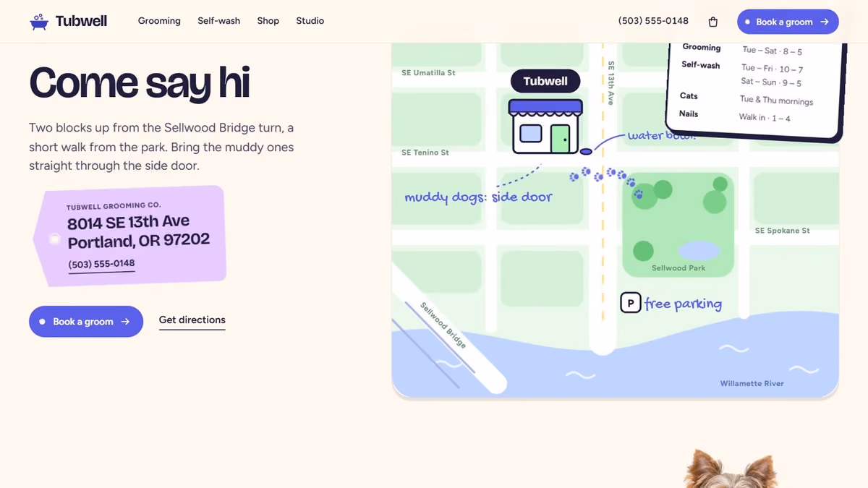Click the 'Come say hi' heading
This screenshot has height=488, width=868.
[139, 82]
